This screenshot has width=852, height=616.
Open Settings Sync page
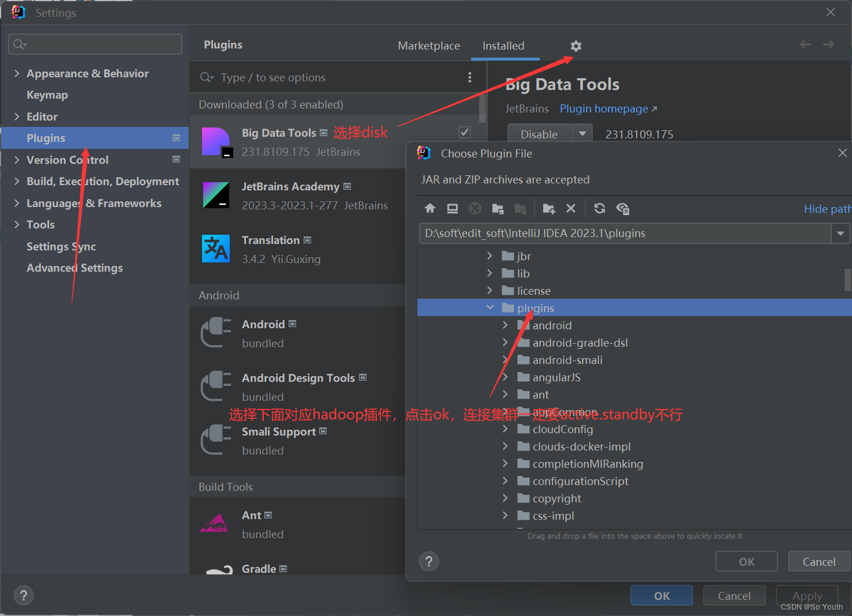[x=61, y=246]
